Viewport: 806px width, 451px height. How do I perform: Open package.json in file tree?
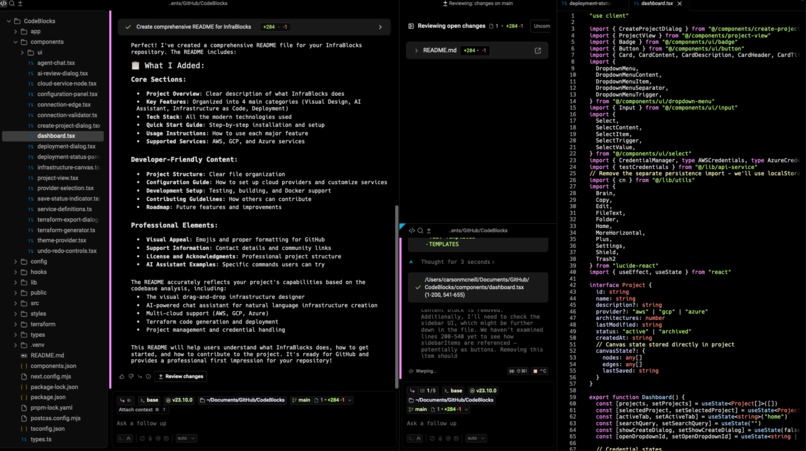pos(47,397)
